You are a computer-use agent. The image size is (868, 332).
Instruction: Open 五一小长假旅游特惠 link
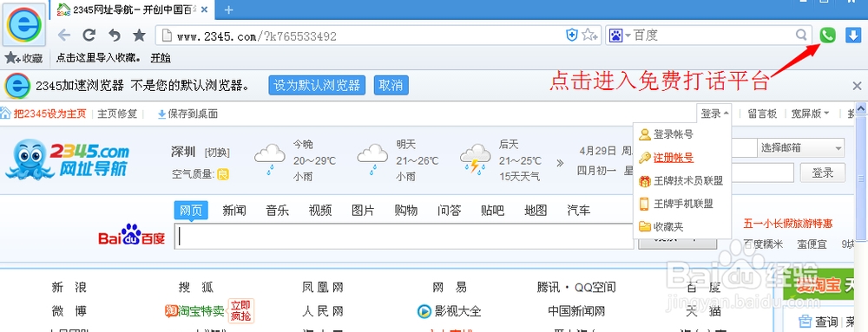pos(788,224)
